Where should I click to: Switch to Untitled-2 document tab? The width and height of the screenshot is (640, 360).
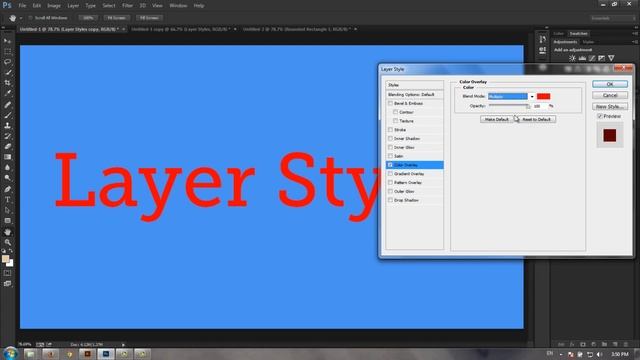point(296,29)
